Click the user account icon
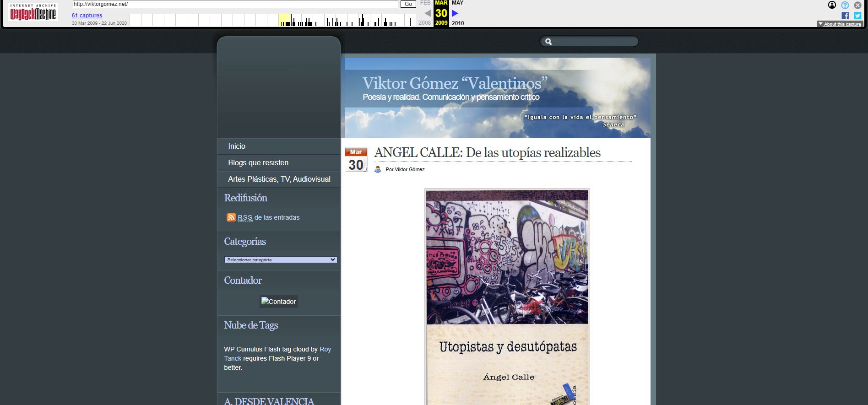This screenshot has height=405, width=868. point(832,5)
